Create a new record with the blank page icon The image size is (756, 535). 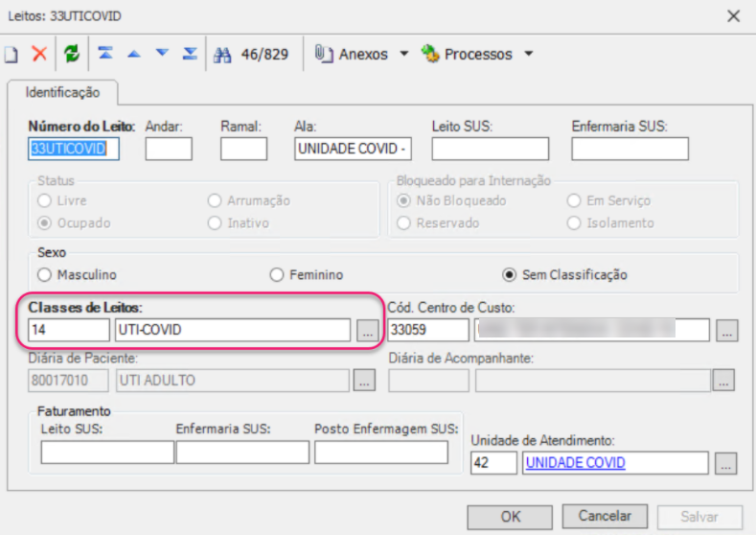[11, 54]
